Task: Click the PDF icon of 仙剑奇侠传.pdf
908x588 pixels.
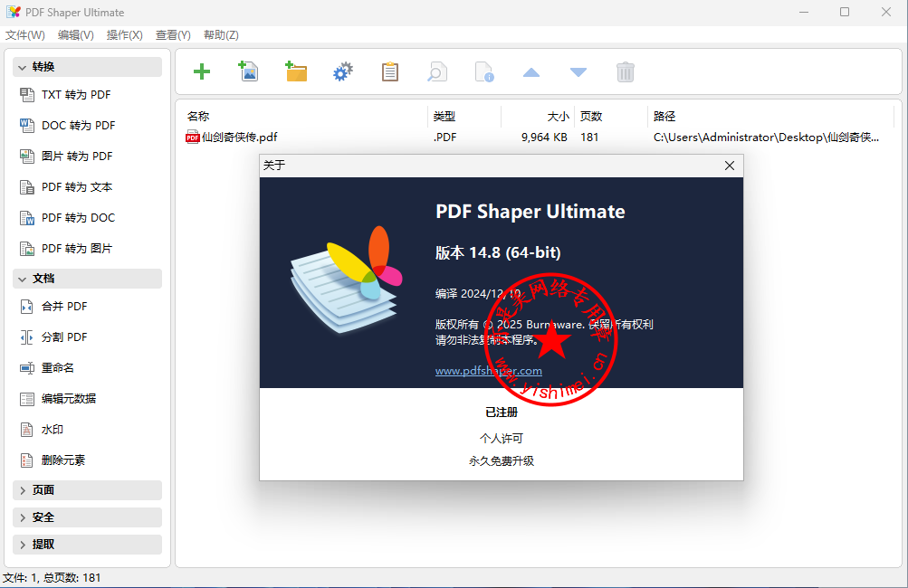Action: coord(192,138)
